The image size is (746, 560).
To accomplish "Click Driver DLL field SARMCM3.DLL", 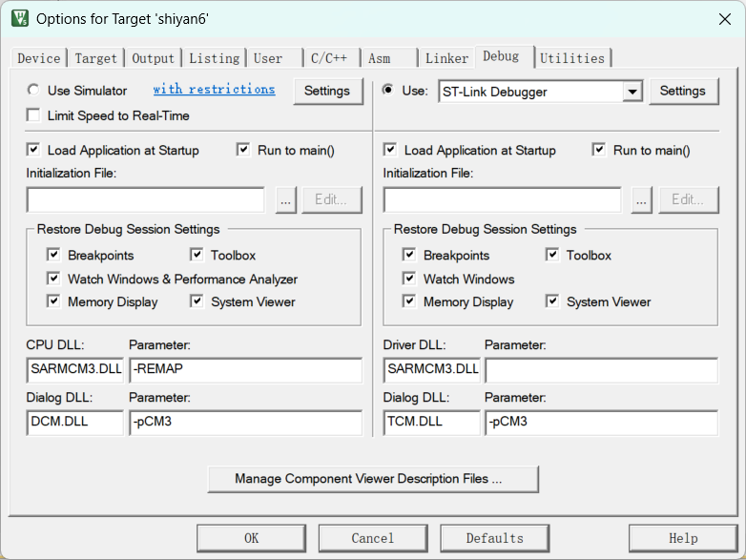I will (x=431, y=370).
